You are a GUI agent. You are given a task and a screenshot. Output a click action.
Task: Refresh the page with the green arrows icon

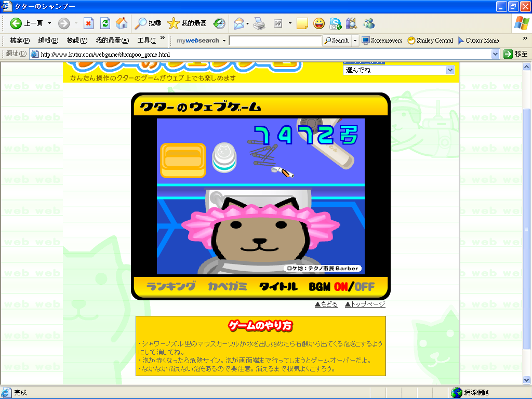coord(105,23)
